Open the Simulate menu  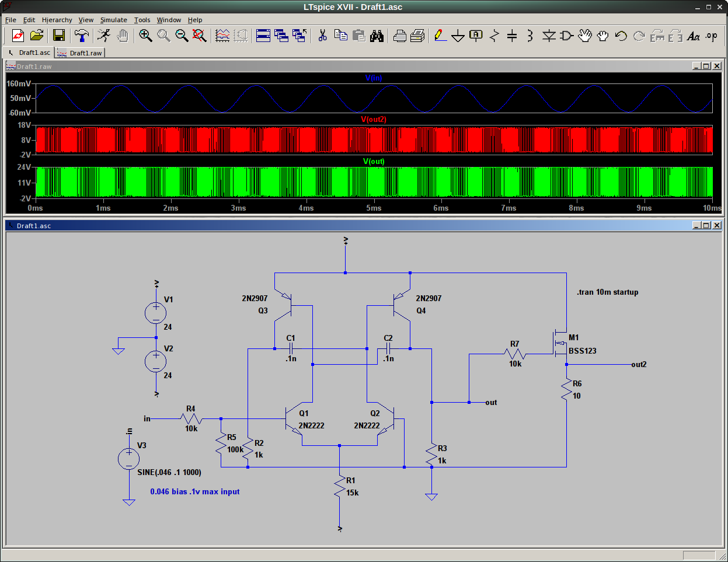[113, 20]
